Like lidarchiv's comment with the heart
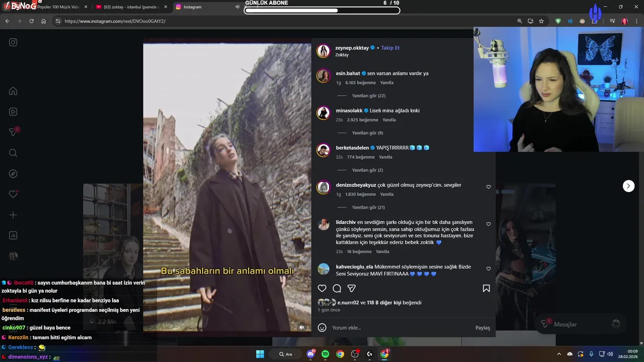The image size is (644, 362). pyautogui.click(x=488, y=224)
